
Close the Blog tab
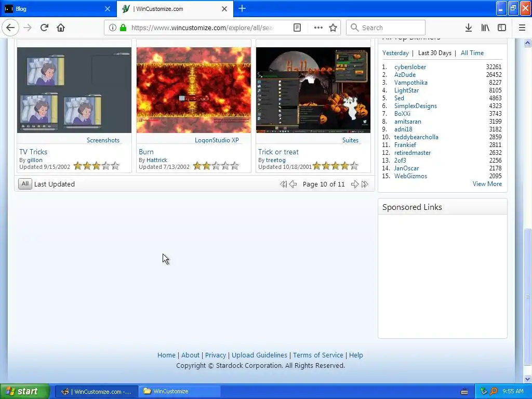coord(107,9)
